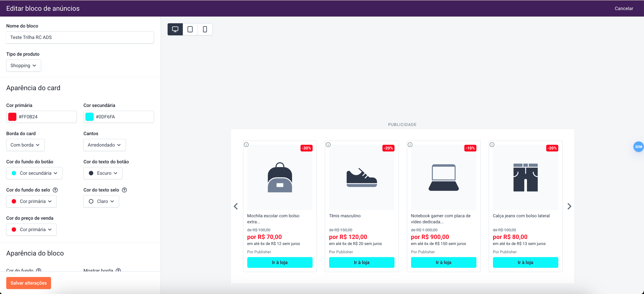Click Cancelar in the header

click(623, 9)
